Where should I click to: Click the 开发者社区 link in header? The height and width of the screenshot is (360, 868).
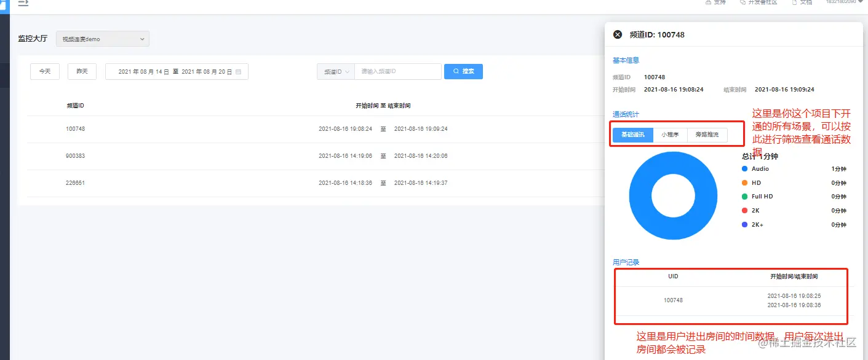pyautogui.click(x=762, y=2)
